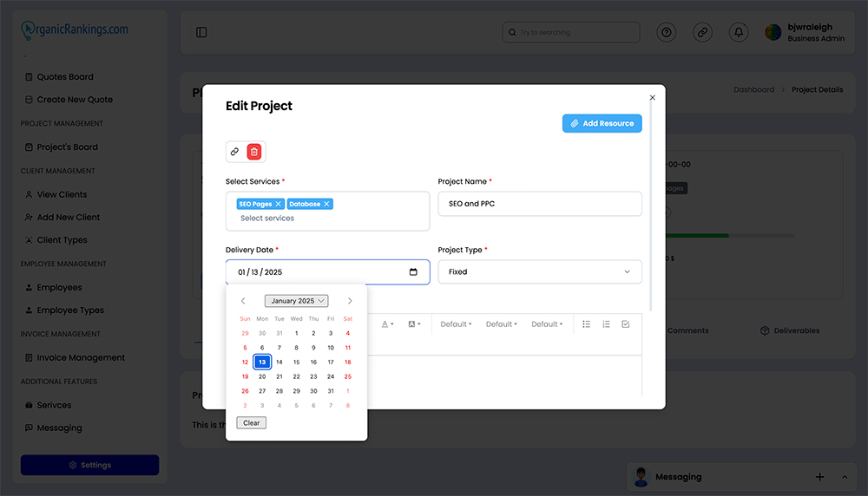This screenshot has height=496, width=868.
Task: Select the numbered list icon
Action: (x=606, y=324)
